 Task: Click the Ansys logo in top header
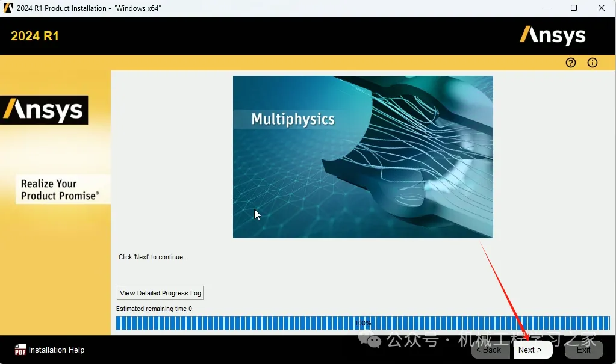pos(552,35)
